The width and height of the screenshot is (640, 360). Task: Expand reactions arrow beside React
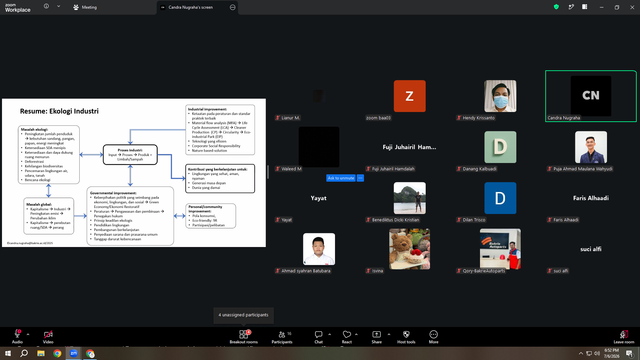(x=356, y=334)
